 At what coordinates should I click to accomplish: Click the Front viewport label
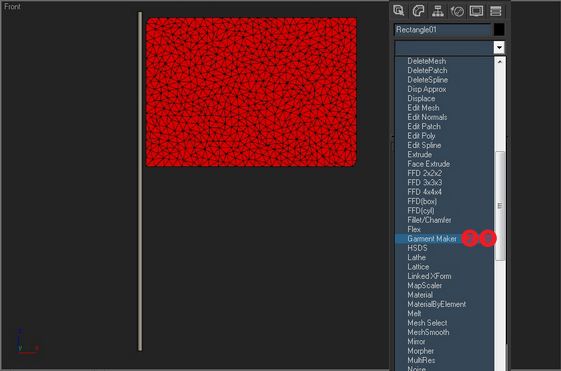[12, 6]
